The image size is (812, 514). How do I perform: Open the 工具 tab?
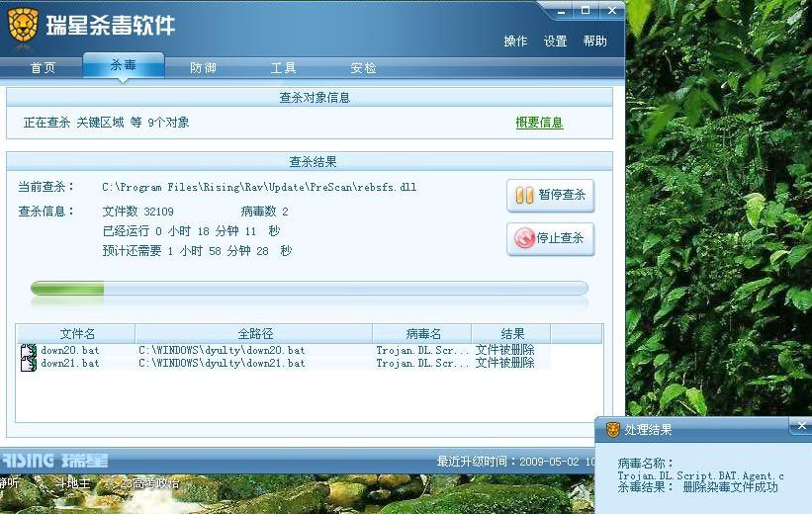283,68
